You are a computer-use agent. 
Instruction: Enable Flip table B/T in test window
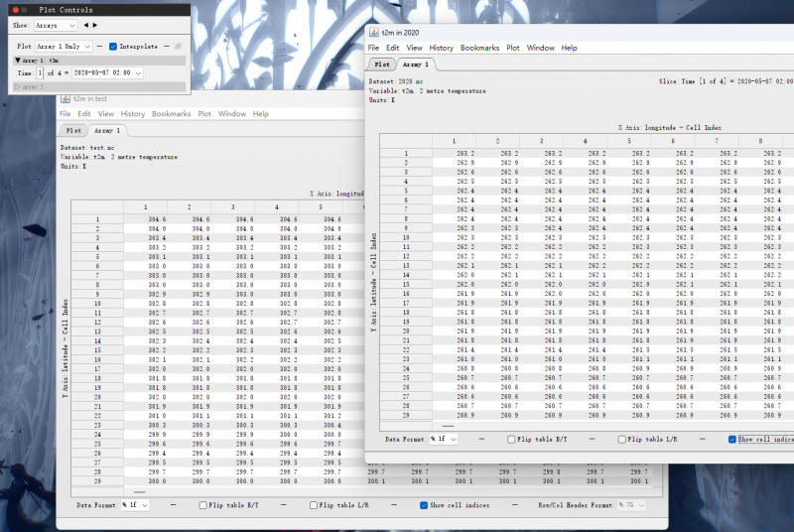tap(202, 505)
